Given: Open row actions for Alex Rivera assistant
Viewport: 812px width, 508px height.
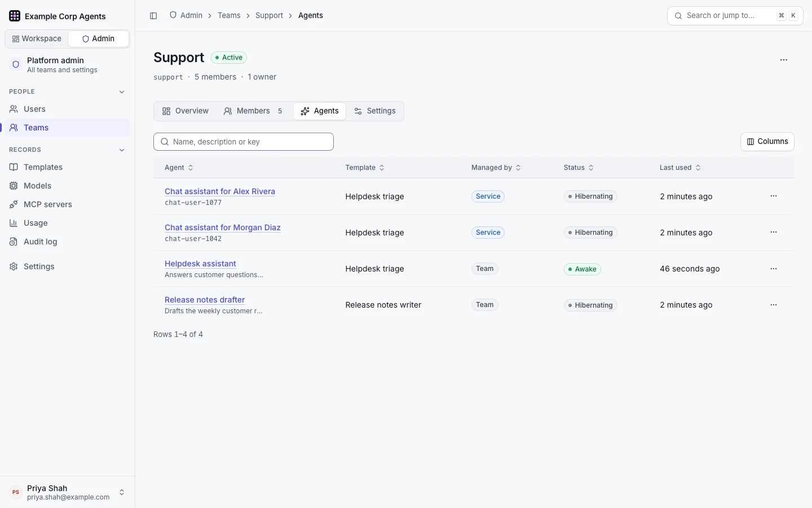Looking at the screenshot, I should pos(774,196).
